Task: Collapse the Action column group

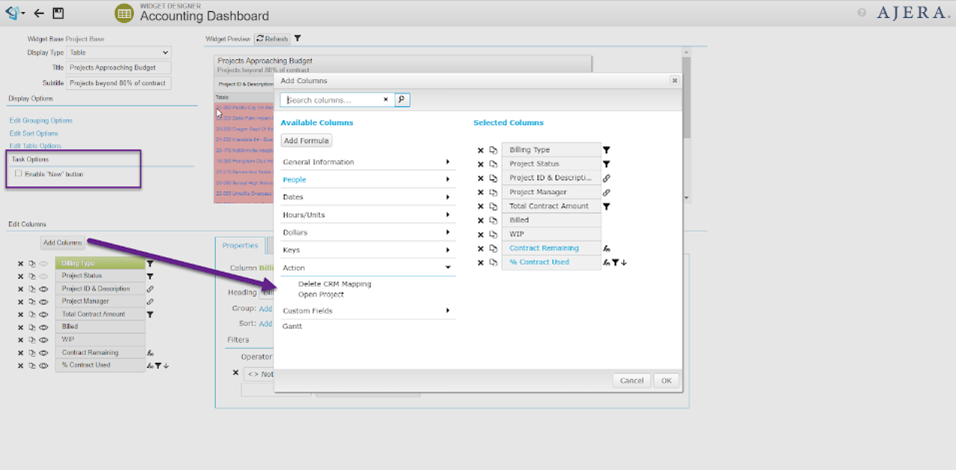Action: click(x=366, y=267)
